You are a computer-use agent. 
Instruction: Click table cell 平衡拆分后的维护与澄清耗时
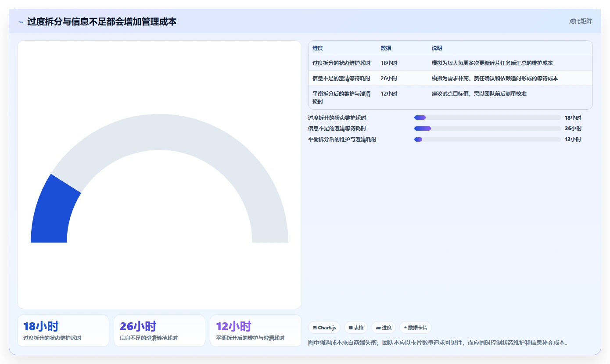tap(341, 97)
